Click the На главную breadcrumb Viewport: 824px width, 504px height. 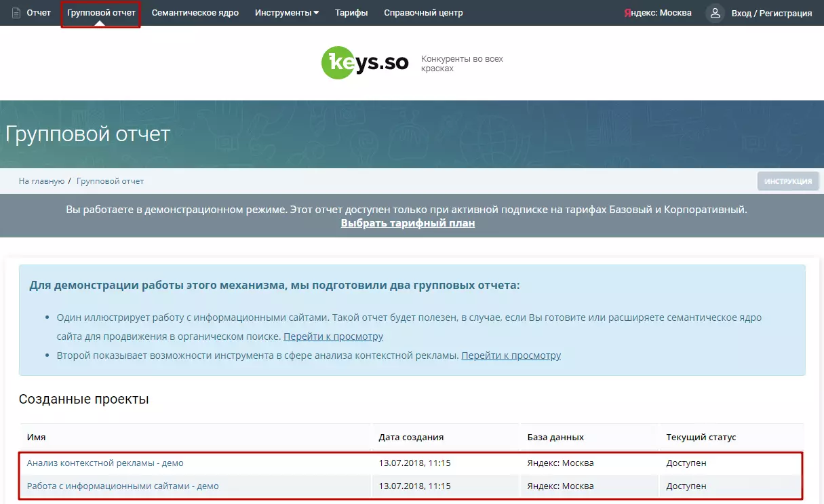[41, 181]
